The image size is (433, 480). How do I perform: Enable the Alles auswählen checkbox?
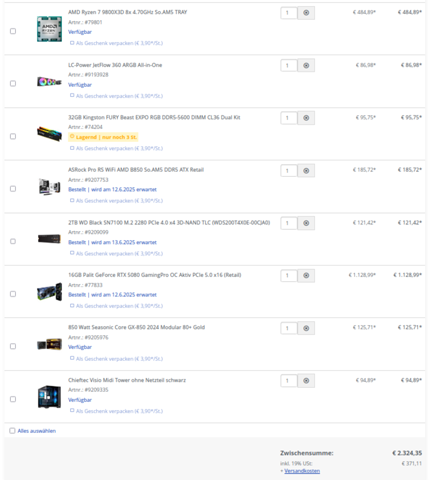[12, 431]
